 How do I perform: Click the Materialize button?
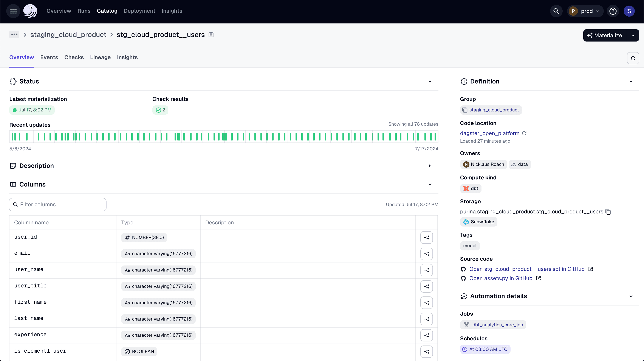click(607, 35)
